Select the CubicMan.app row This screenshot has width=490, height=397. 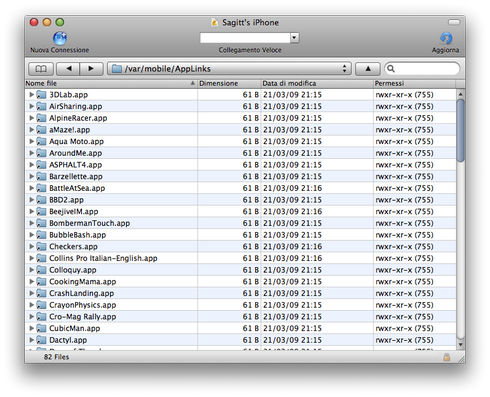pos(241,328)
